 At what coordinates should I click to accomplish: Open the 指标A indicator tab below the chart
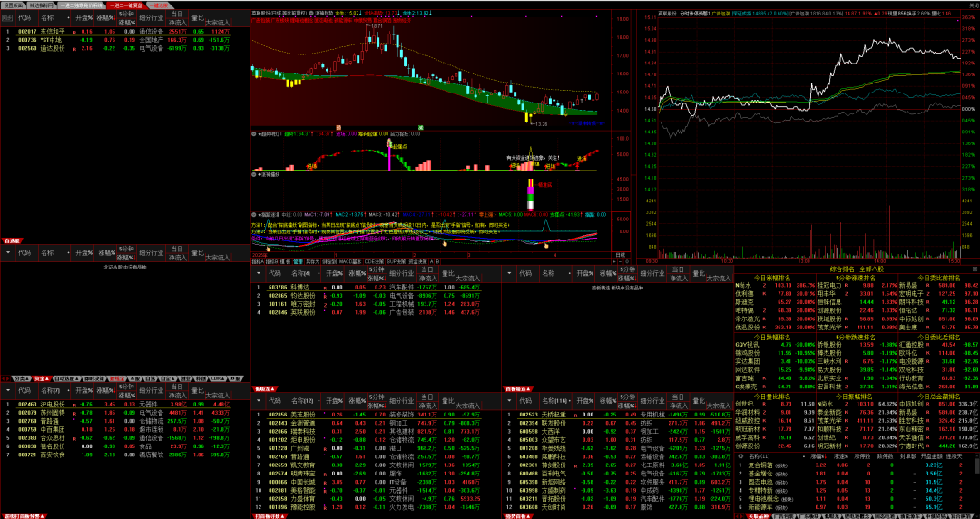pyautogui.click(x=258, y=261)
